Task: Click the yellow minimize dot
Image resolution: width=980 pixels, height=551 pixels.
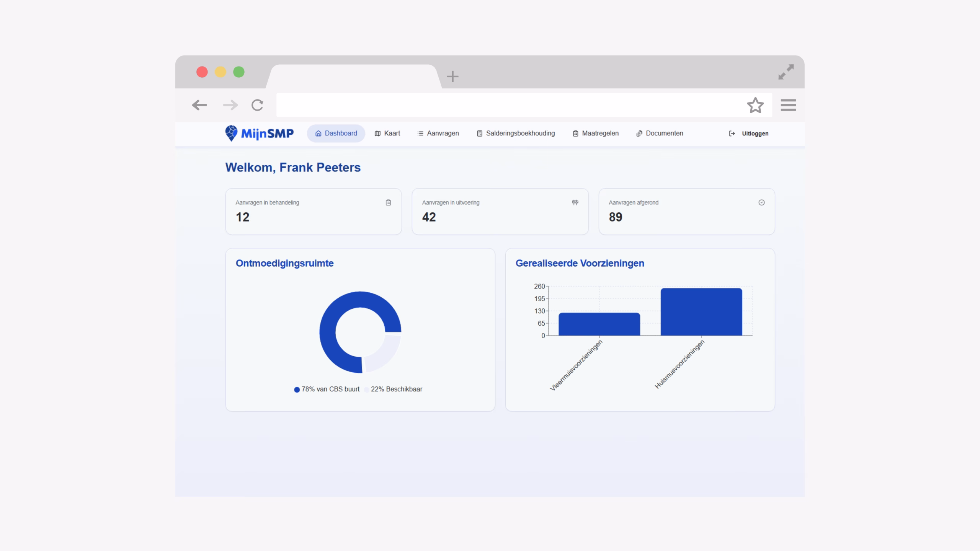Action: (220, 72)
